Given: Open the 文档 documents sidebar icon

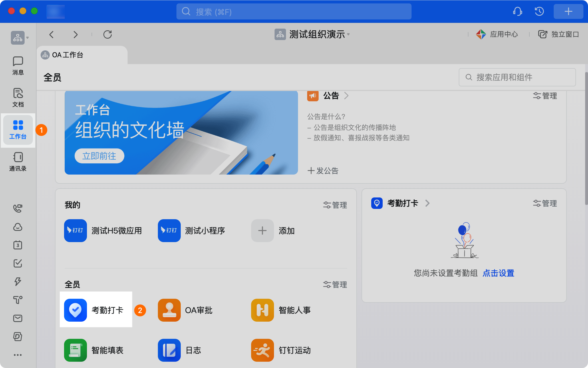Looking at the screenshot, I should tap(18, 98).
